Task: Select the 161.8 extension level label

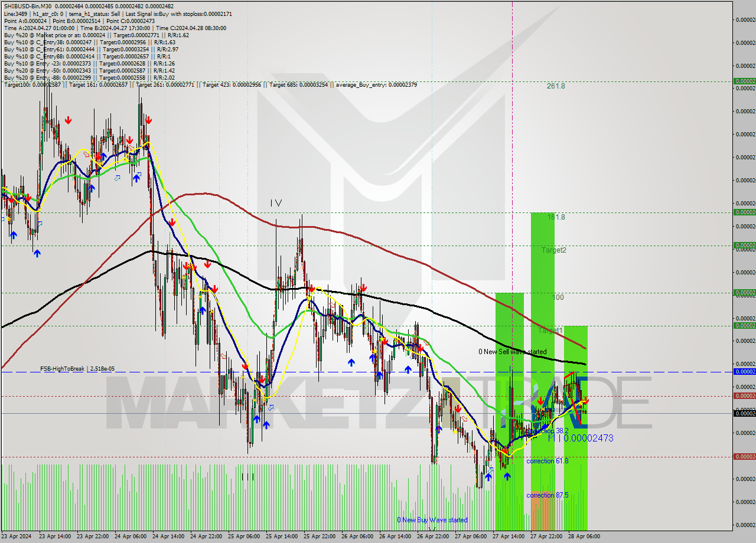Action: tap(556, 217)
